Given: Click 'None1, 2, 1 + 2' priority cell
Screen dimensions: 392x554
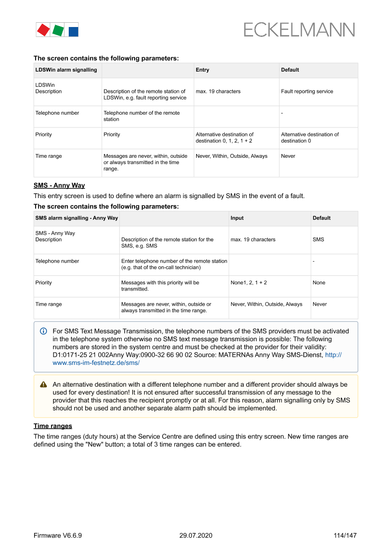Looking at the screenshot, I should pyautogui.click(x=248, y=282).
